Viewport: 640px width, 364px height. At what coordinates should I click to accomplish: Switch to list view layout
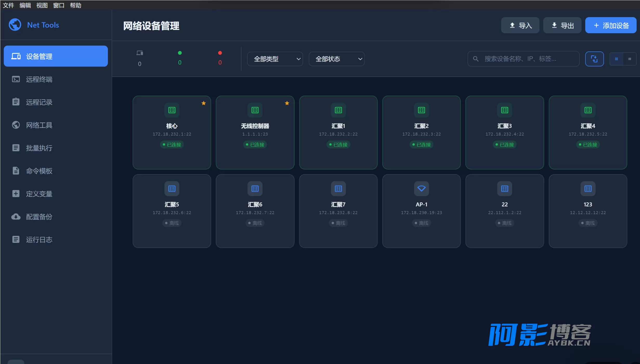click(629, 59)
